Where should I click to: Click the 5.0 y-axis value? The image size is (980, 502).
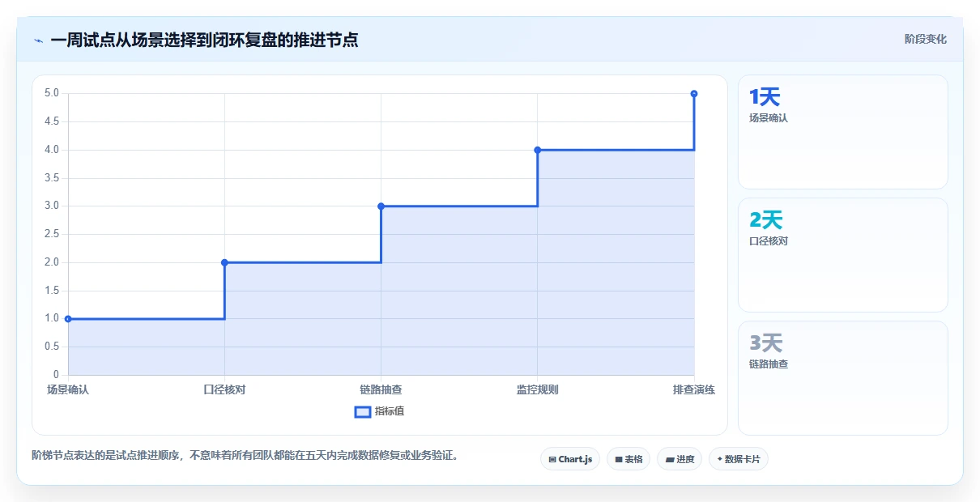(x=52, y=93)
